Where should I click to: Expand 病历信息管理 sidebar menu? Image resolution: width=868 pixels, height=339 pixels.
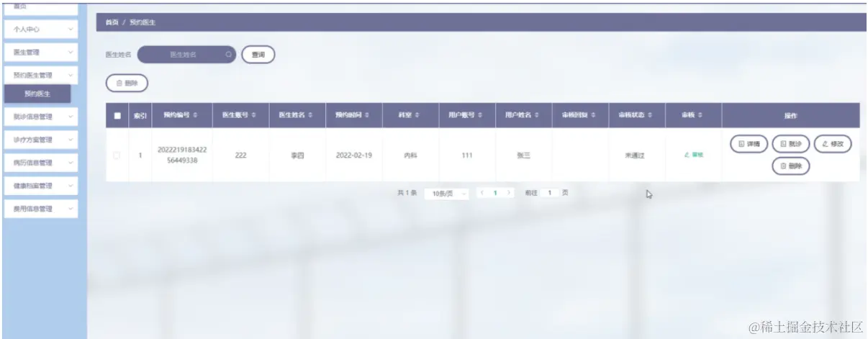click(x=40, y=163)
